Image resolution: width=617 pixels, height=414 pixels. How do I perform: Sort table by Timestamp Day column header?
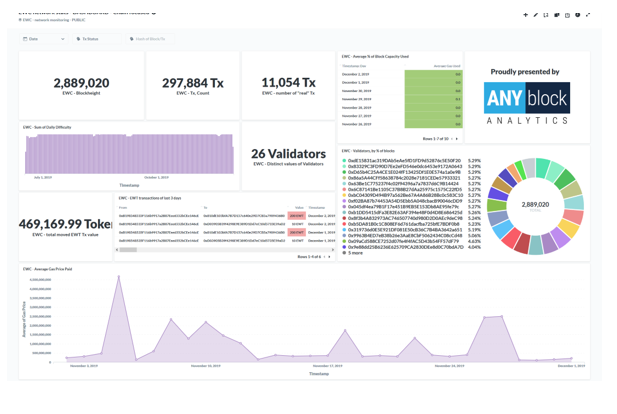354,66
